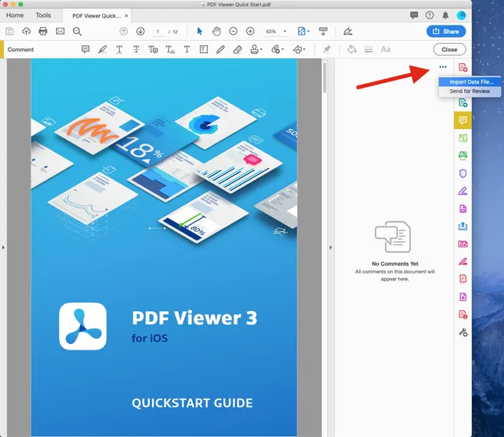The width and height of the screenshot is (504, 437).
Task: Click the page number input field
Action: click(x=158, y=31)
